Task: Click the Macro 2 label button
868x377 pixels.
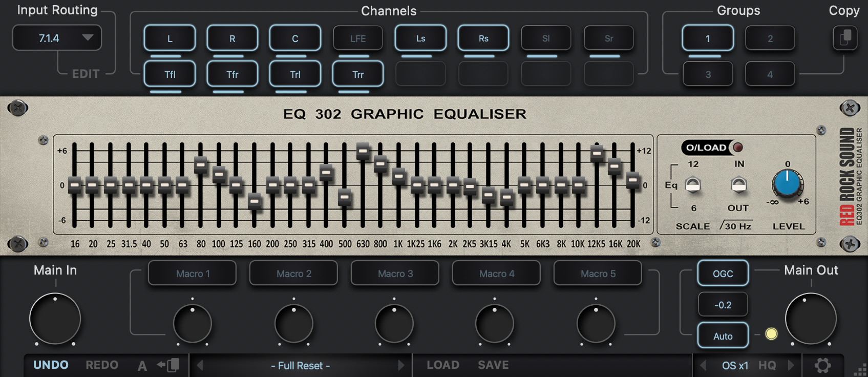Action: point(293,274)
